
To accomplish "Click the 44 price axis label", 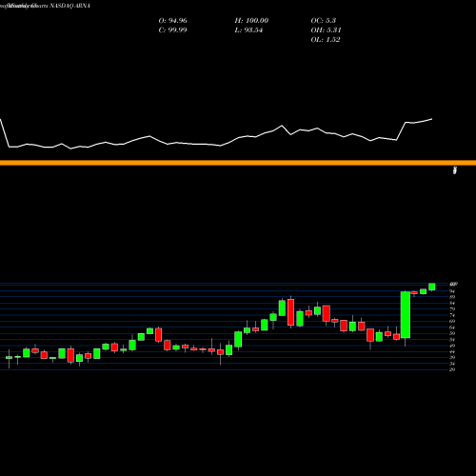I will tap(452, 351).
